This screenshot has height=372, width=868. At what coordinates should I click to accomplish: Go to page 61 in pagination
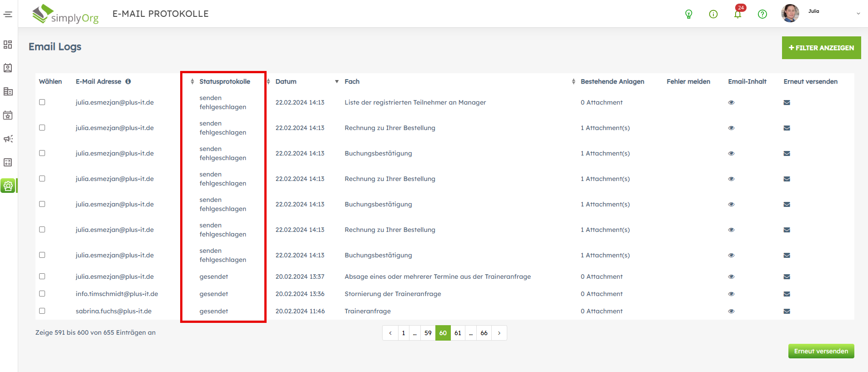click(x=458, y=333)
